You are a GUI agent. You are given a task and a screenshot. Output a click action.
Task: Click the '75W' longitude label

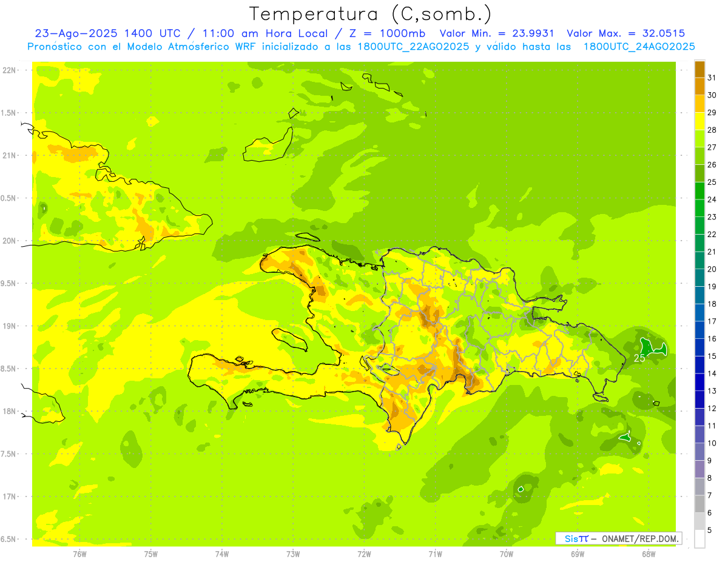[x=150, y=554]
